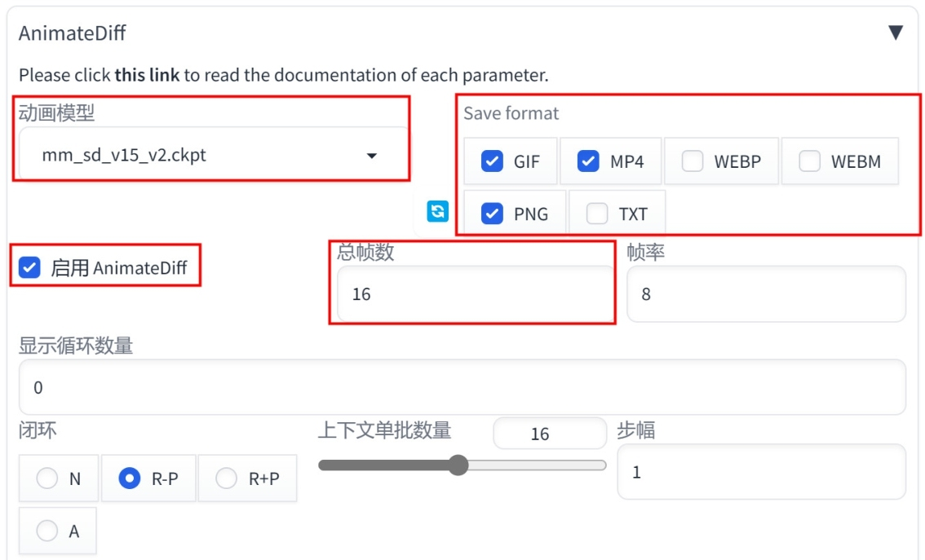This screenshot has width=925, height=560.
Task: Click the 总帧数 input field
Action: [x=476, y=293]
